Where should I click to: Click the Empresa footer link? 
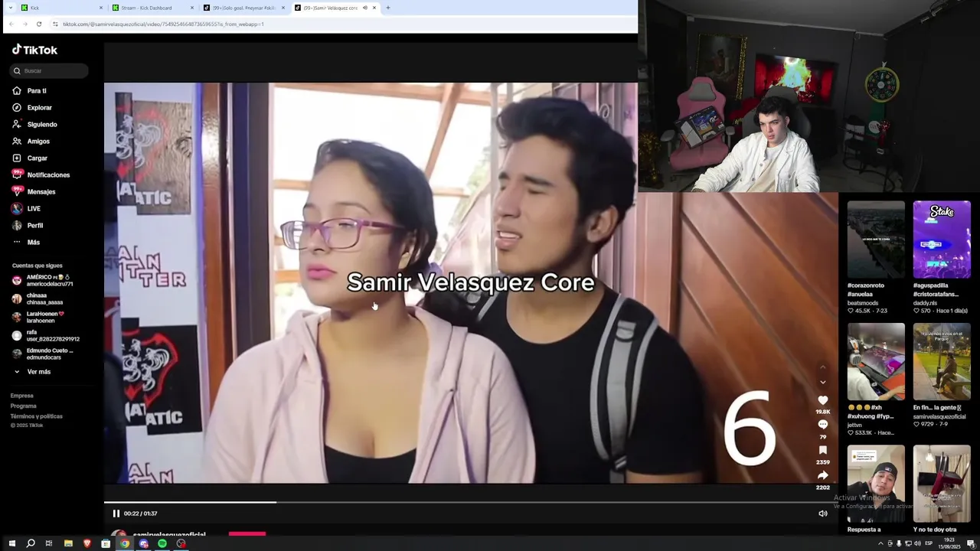click(x=21, y=396)
